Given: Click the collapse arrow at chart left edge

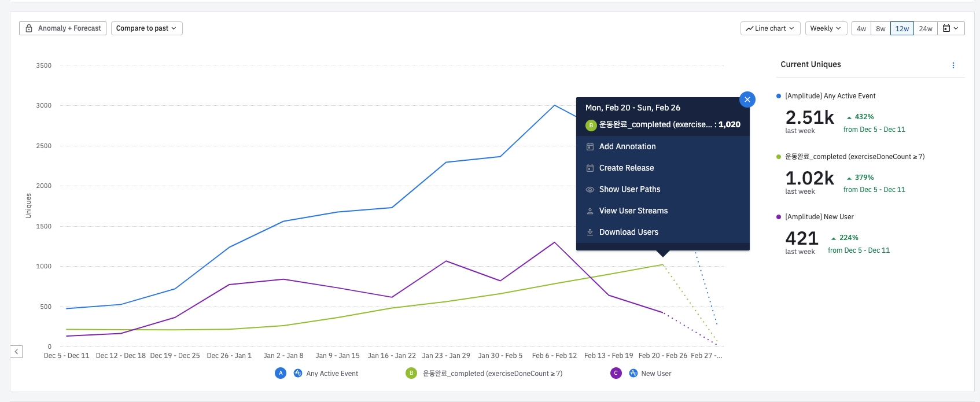Looking at the screenshot, I should (16, 352).
